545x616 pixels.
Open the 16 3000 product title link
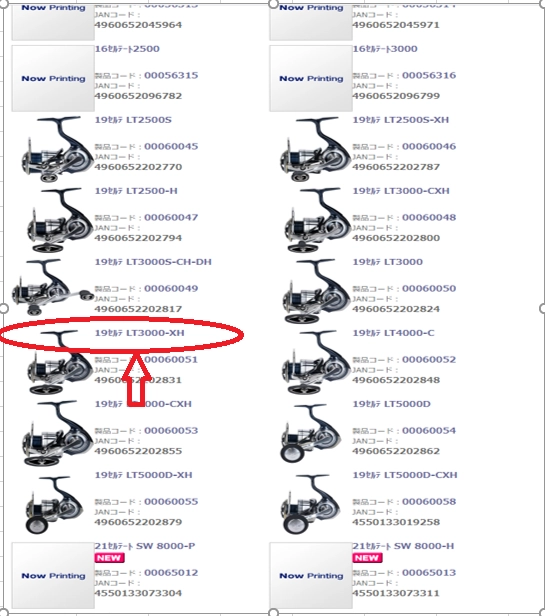(x=385, y=49)
